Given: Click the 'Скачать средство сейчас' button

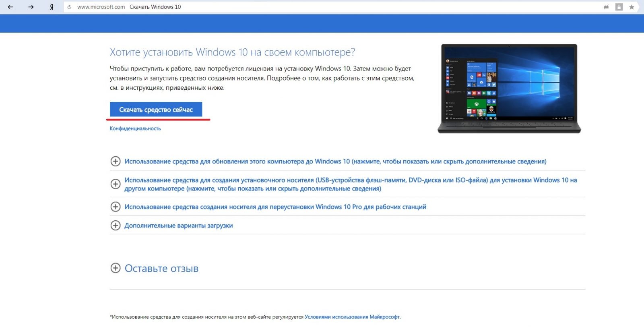Looking at the screenshot, I should 156,109.
